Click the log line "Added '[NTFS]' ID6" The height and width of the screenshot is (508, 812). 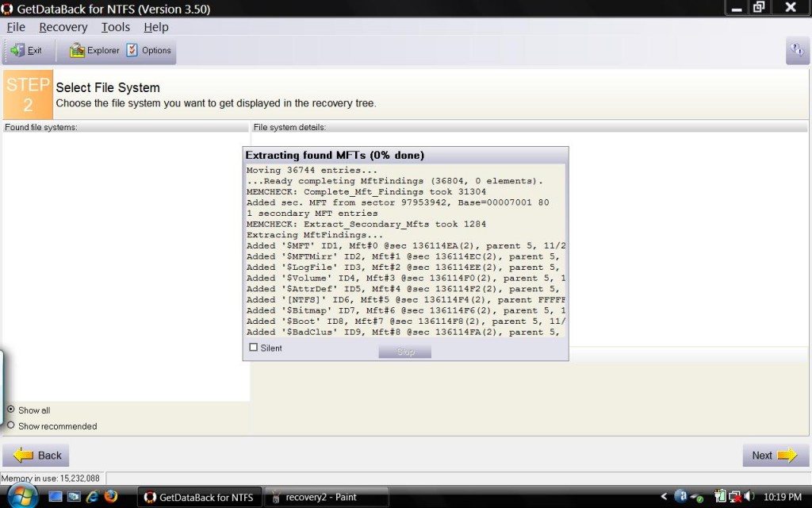coord(406,299)
